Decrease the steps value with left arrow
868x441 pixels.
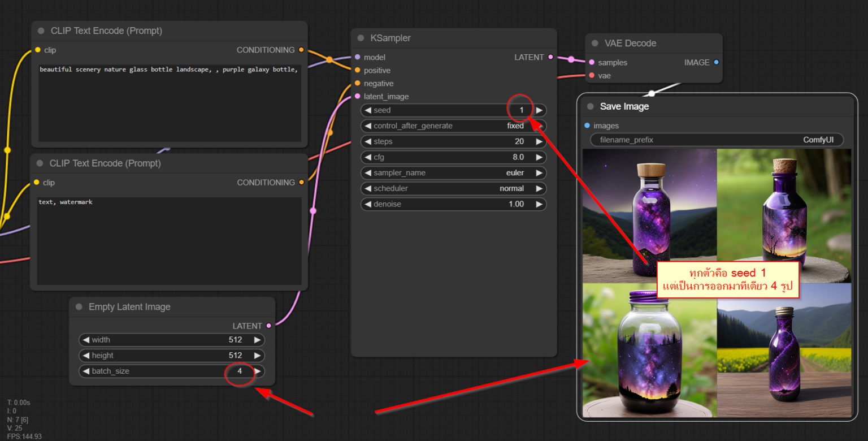click(368, 141)
